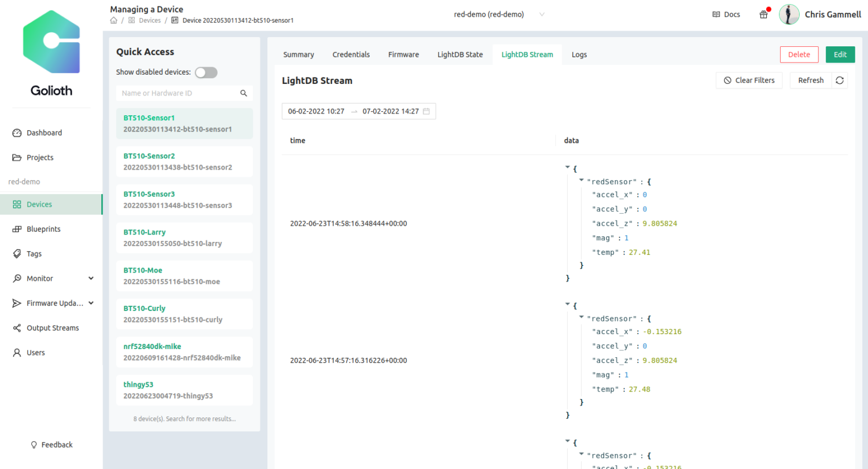Open Output Streams from the sidebar
This screenshot has height=469, width=868.
coord(53,328)
